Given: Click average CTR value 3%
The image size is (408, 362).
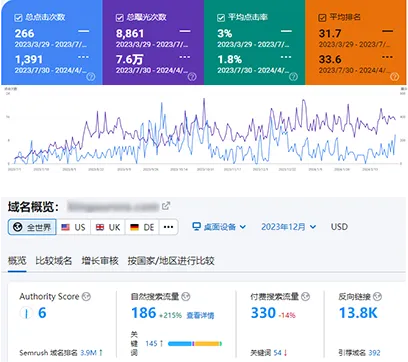Looking at the screenshot, I should point(225,34).
